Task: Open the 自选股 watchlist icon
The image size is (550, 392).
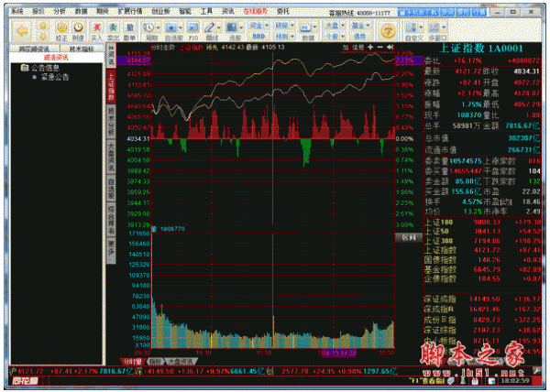Action: (x=171, y=27)
